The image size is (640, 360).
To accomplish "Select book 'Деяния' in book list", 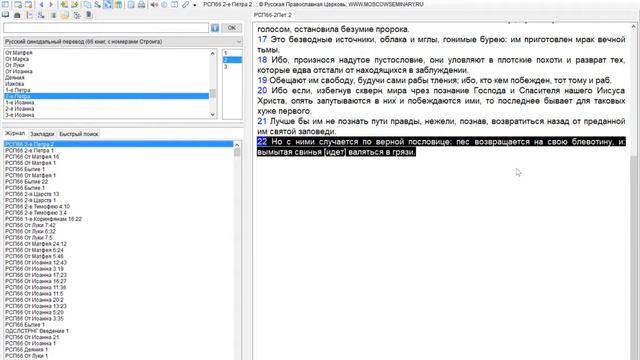I will pyautogui.click(x=15, y=78).
